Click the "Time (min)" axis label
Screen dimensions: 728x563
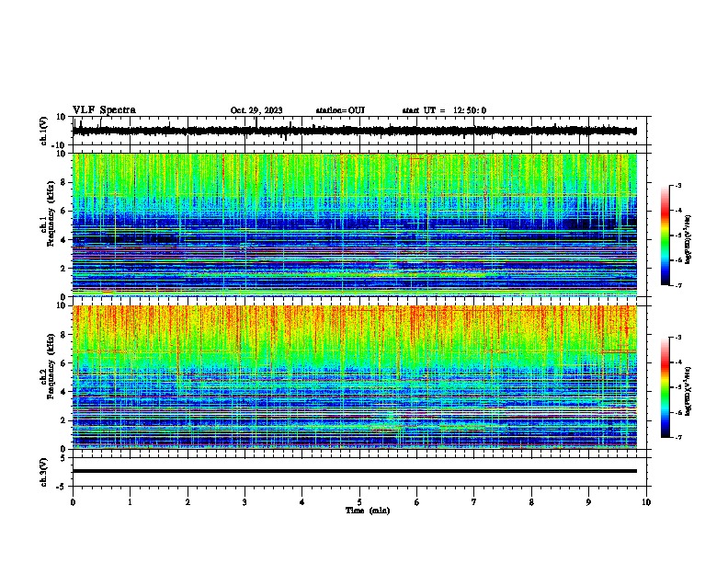pyautogui.click(x=368, y=511)
